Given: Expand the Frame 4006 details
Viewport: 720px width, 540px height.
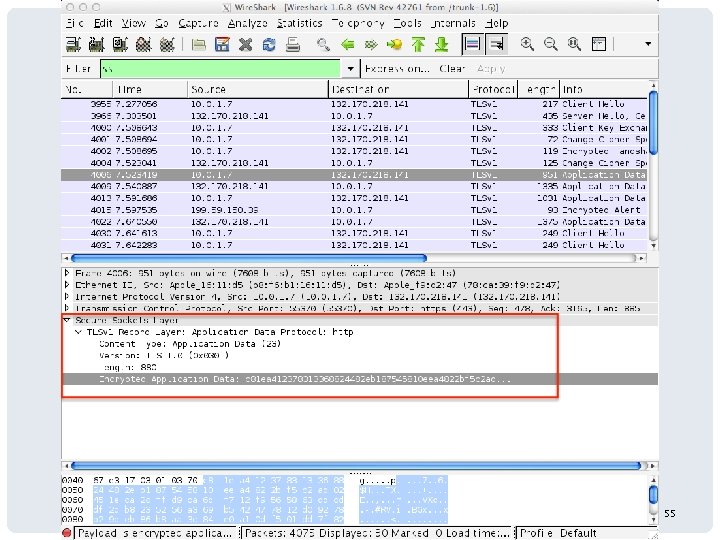Looking at the screenshot, I should 68,273.
